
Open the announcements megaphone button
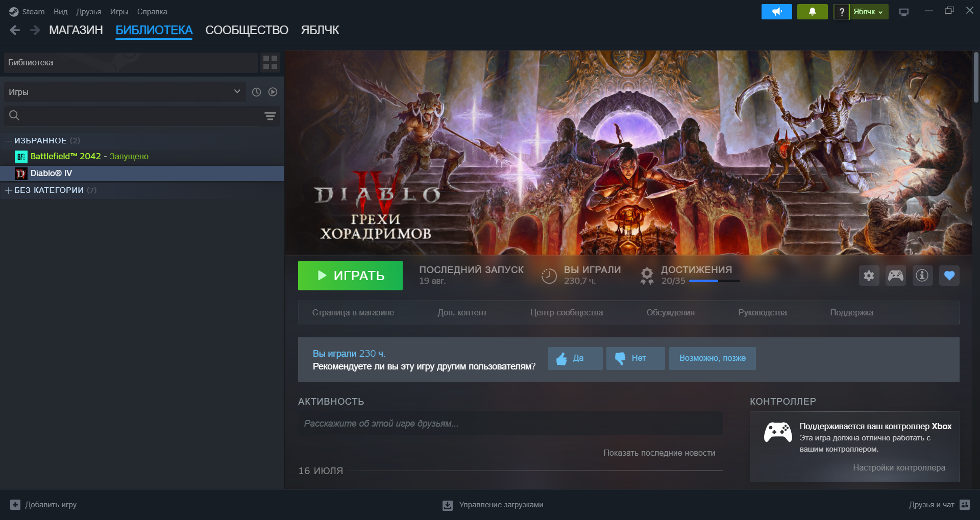pos(776,12)
